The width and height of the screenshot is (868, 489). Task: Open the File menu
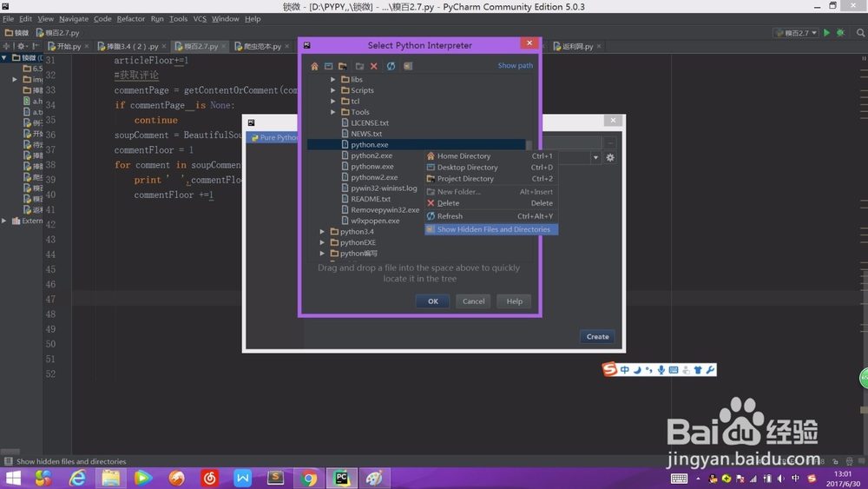click(x=9, y=19)
